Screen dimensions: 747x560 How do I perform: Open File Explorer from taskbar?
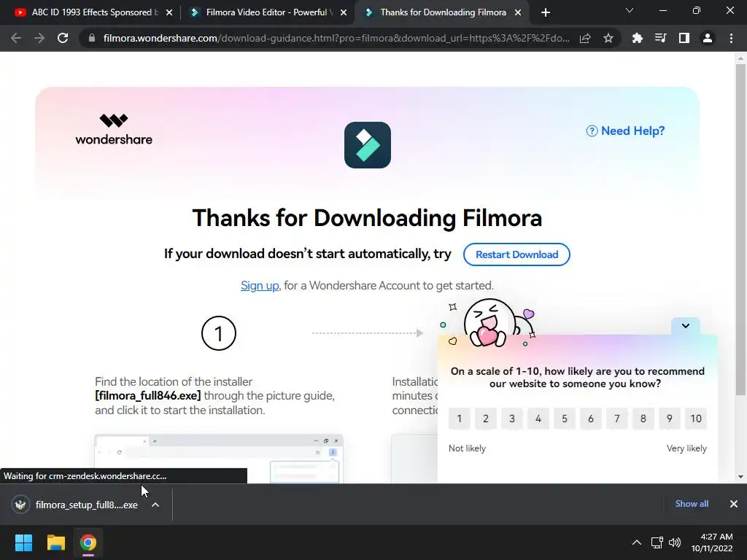point(55,542)
